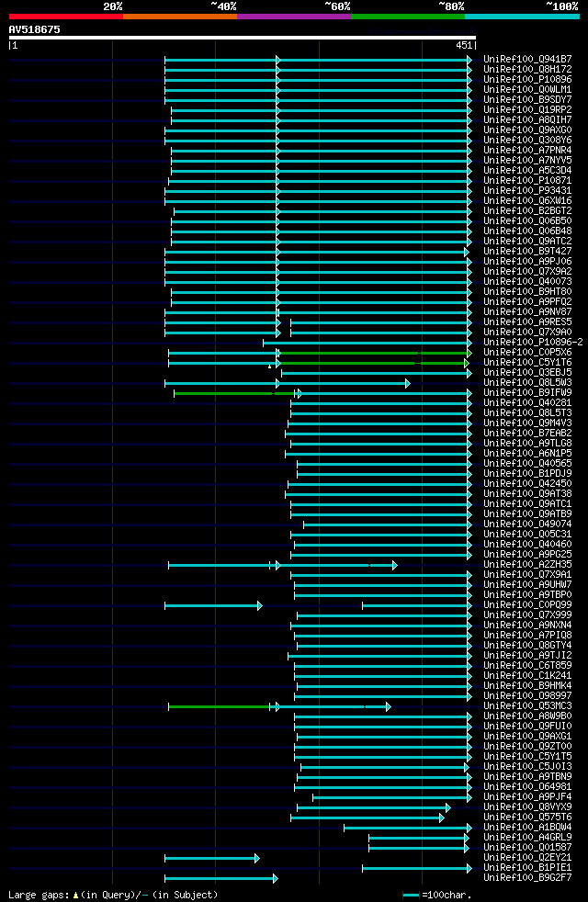Select the UniRef100_A2ZH35 label

click(x=527, y=565)
